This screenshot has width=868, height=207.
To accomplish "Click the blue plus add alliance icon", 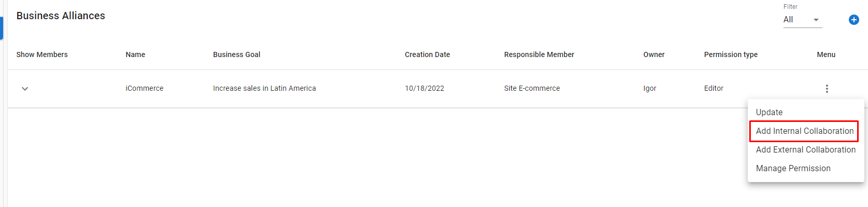I will point(853,20).
